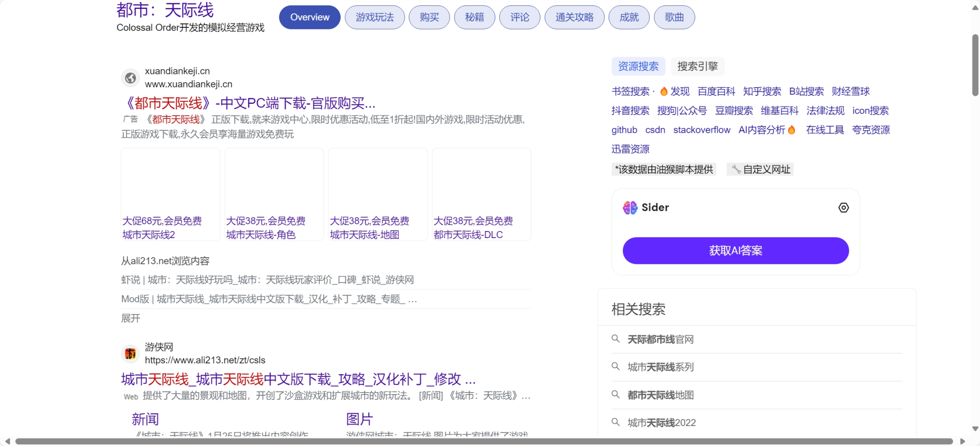Click the 财经雪球 link
This screenshot has height=446, width=980.
[x=851, y=92]
